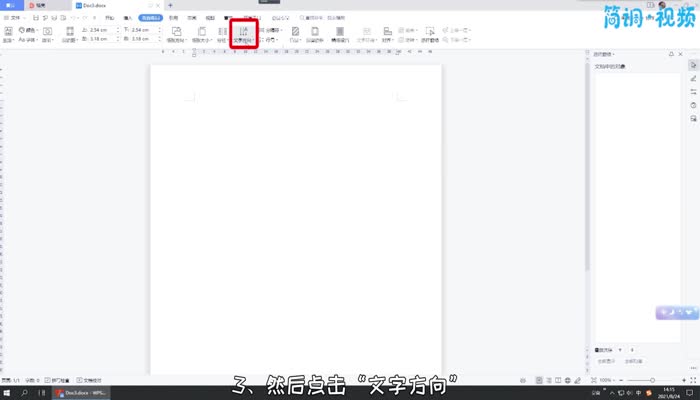The height and width of the screenshot is (400, 700).
Task: Click Show All button in selection pane
Action: [604, 360]
